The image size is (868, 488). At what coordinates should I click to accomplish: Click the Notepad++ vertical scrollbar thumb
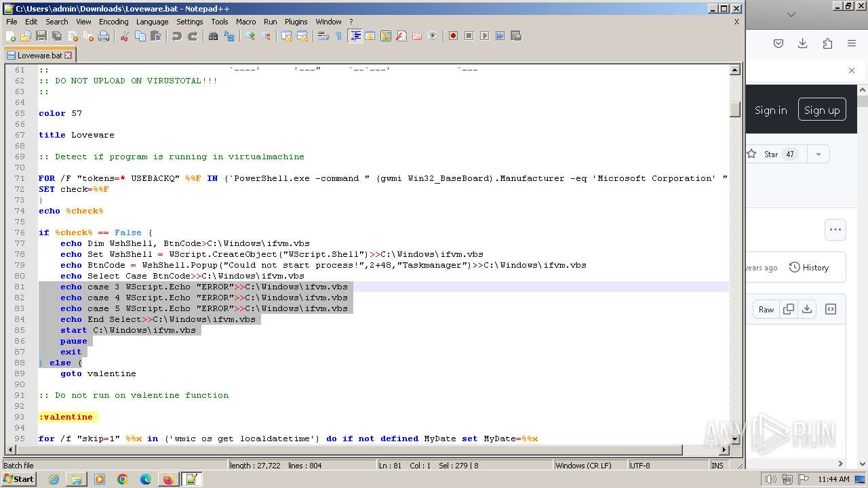734,109
